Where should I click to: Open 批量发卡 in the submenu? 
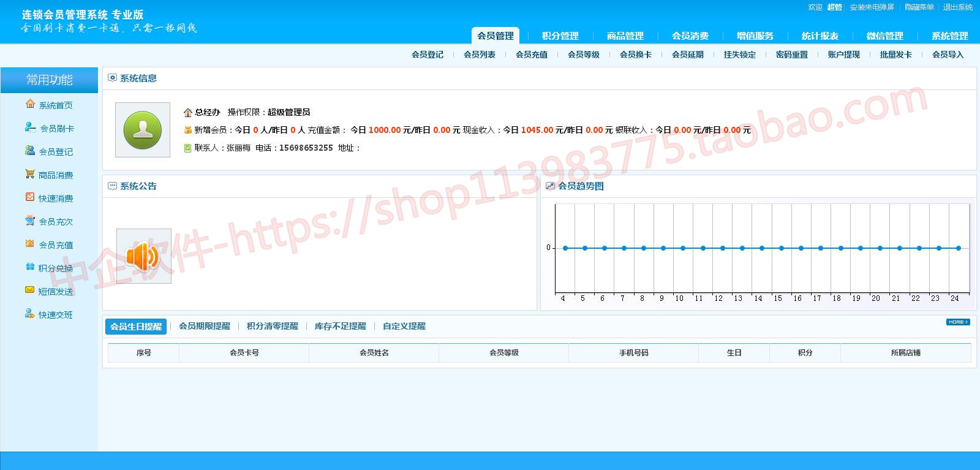pos(896,55)
